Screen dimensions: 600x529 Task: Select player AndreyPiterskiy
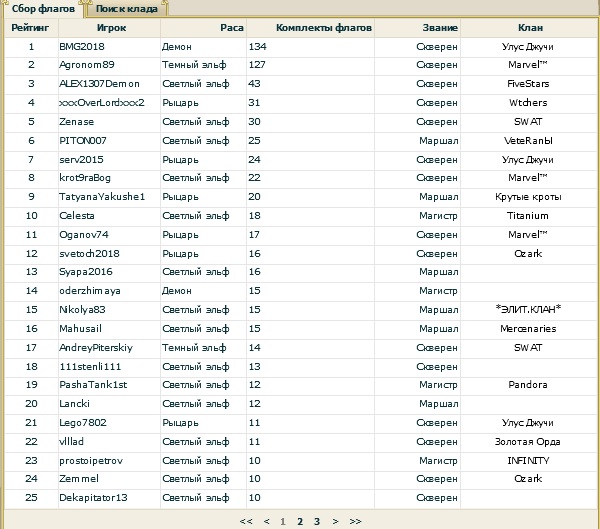click(96, 348)
